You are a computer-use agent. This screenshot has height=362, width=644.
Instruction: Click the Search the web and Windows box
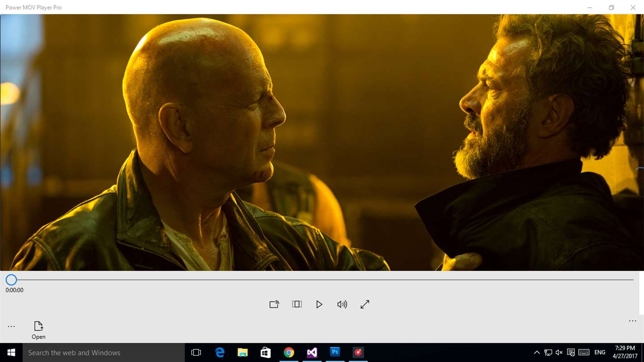coord(103,353)
